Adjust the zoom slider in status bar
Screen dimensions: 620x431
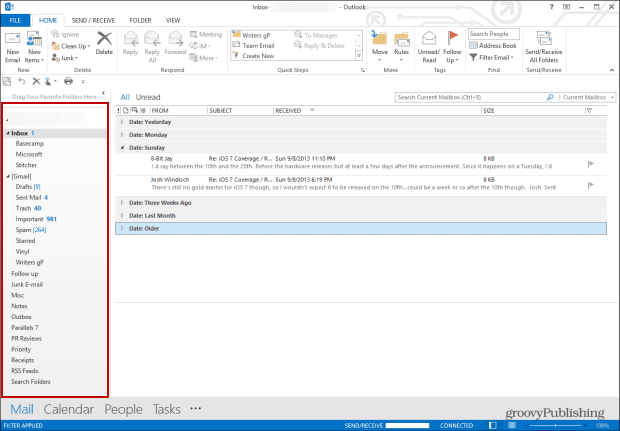pos(555,425)
